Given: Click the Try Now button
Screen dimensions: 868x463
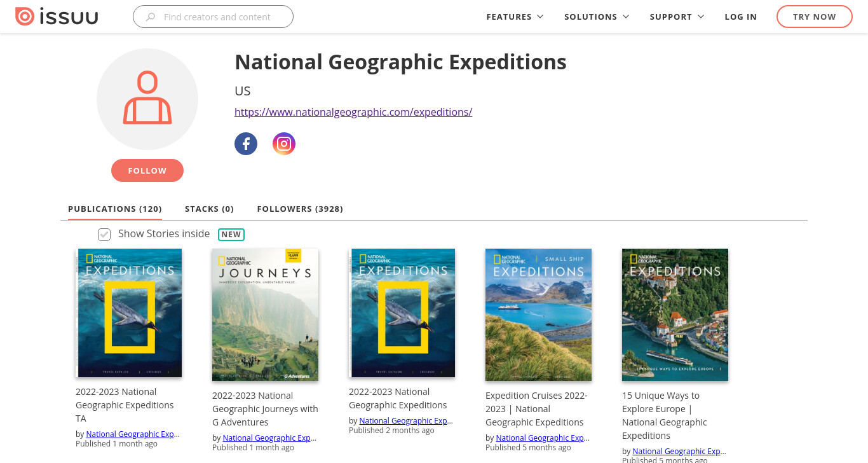Looking at the screenshot, I should tap(814, 17).
